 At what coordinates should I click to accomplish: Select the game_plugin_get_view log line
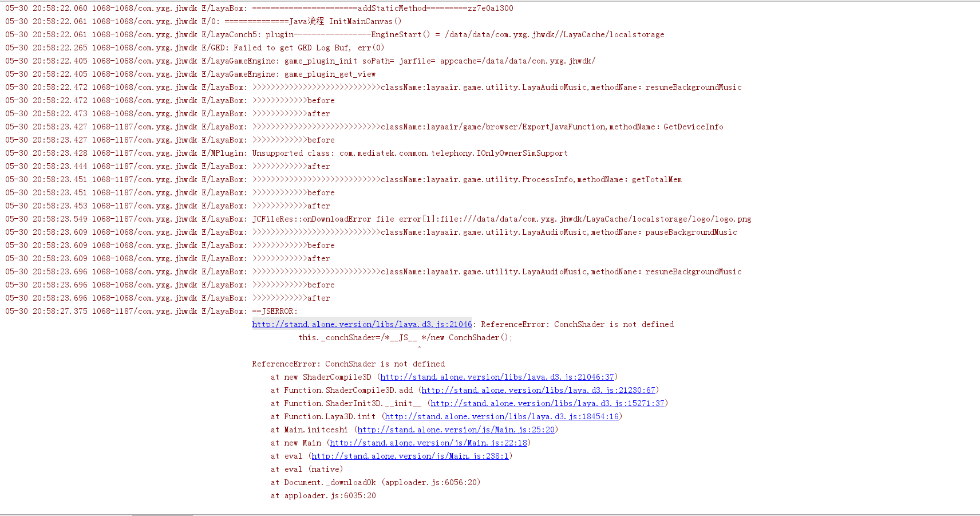coord(330,74)
